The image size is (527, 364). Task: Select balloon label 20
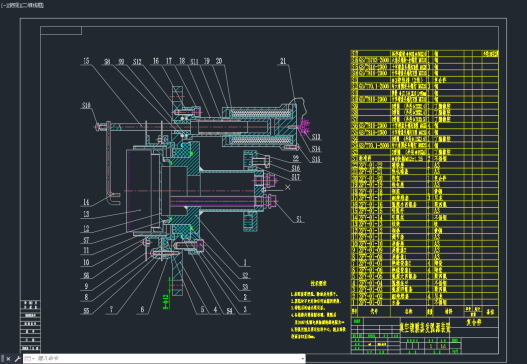[x=219, y=61]
